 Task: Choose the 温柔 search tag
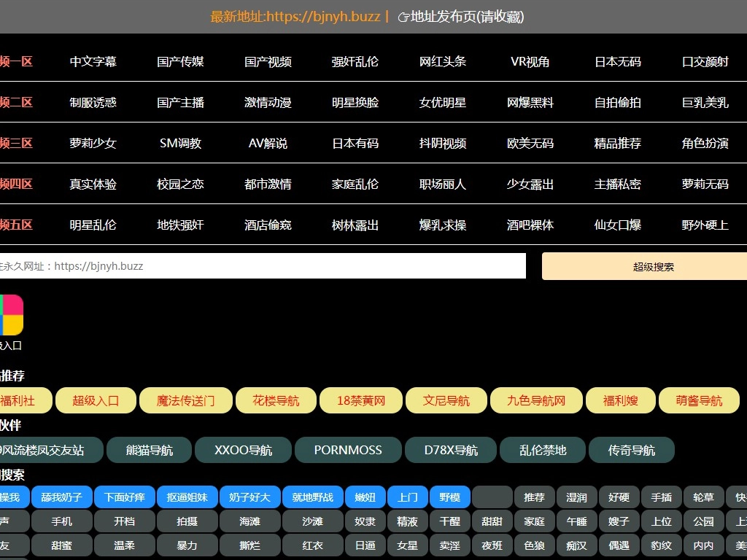coord(125,545)
